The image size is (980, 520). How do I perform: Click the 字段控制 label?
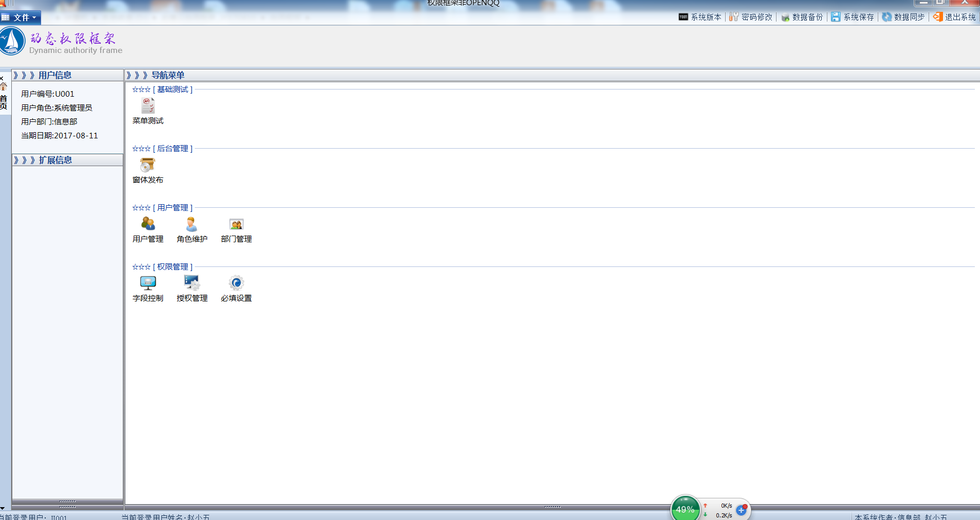(x=148, y=298)
